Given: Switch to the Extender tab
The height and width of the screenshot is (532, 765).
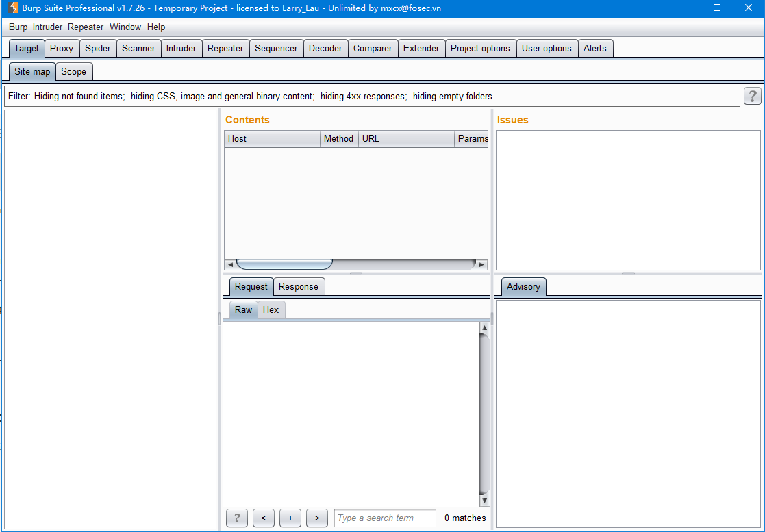Looking at the screenshot, I should point(421,49).
